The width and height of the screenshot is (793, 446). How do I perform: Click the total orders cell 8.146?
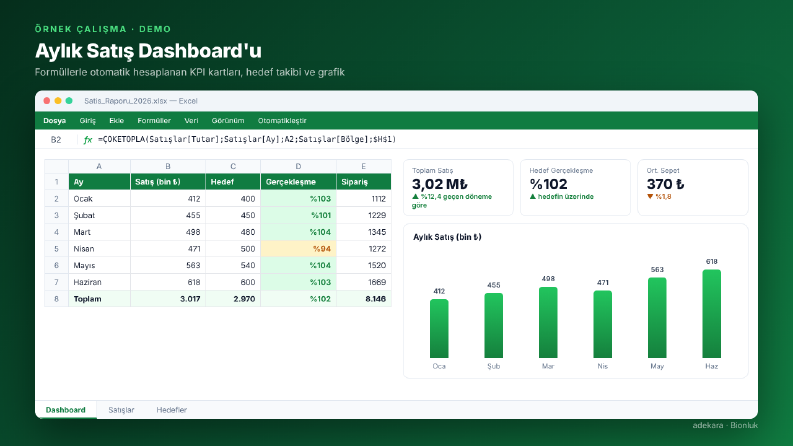364,299
